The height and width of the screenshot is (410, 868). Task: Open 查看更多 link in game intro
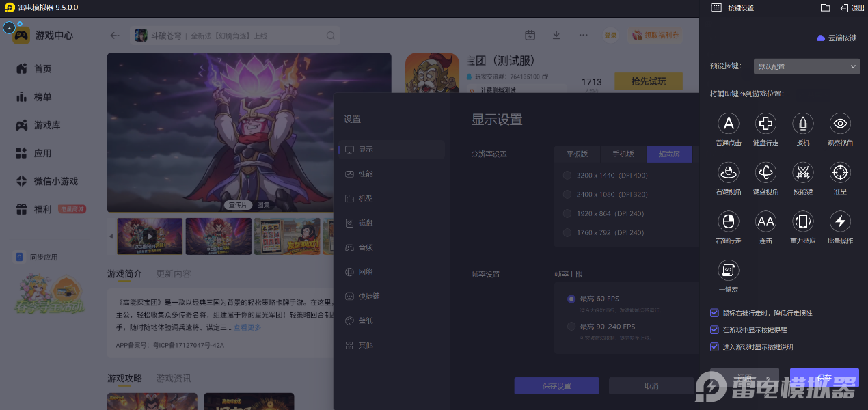247,327
